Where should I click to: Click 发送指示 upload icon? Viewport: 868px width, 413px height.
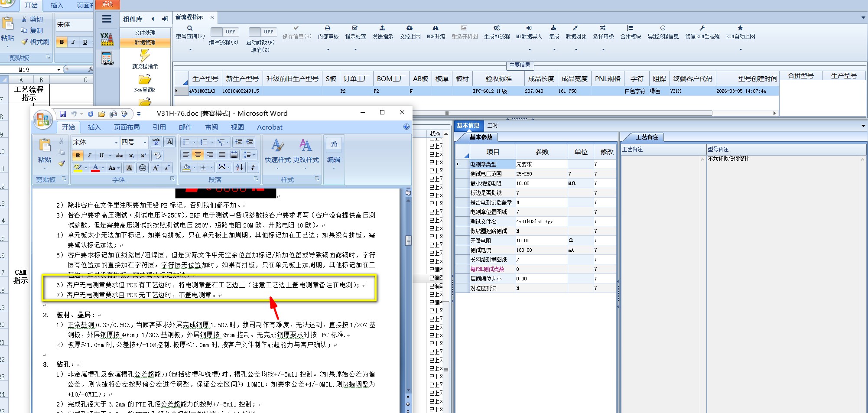pos(382,28)
